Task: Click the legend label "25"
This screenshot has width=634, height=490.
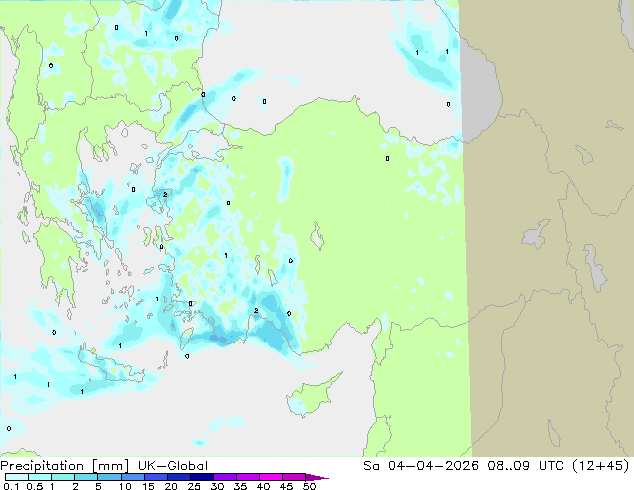Action: coord(194,486)
